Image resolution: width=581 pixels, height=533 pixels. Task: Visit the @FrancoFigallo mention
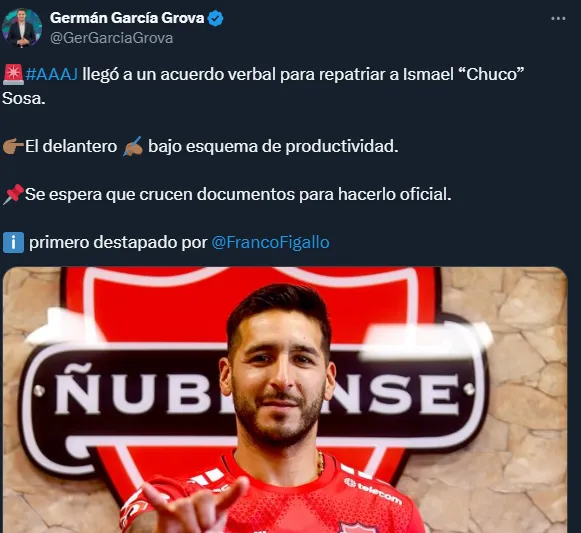tap(270, 242)
